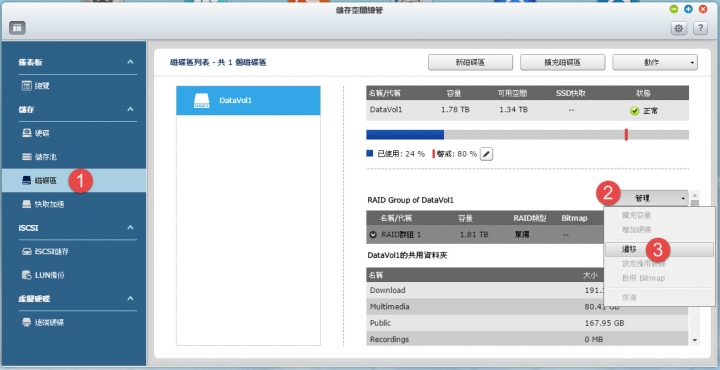Image resolution: width=720 pixels, height=370 pixels.
Task: Select the Multimedia shared folder row
Action: click(x=527, y=307)
